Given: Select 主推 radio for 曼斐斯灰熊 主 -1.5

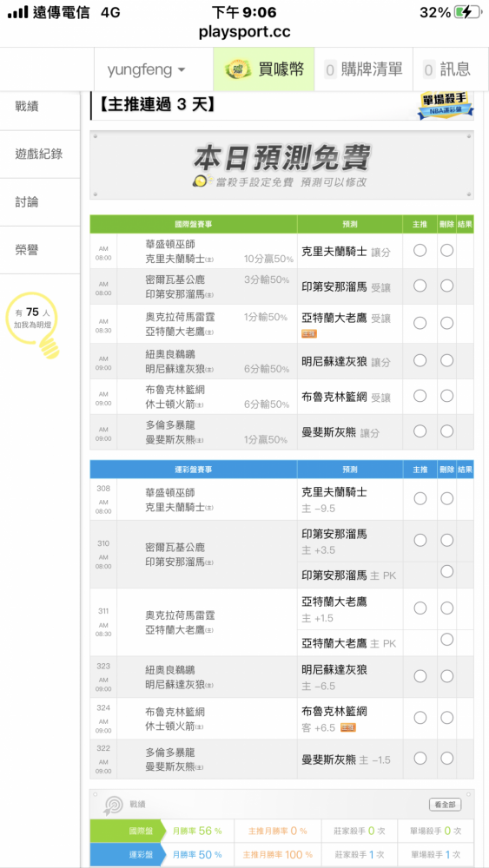Looking at the screenshot, I should pyautogui.click(x=420, y=759).
